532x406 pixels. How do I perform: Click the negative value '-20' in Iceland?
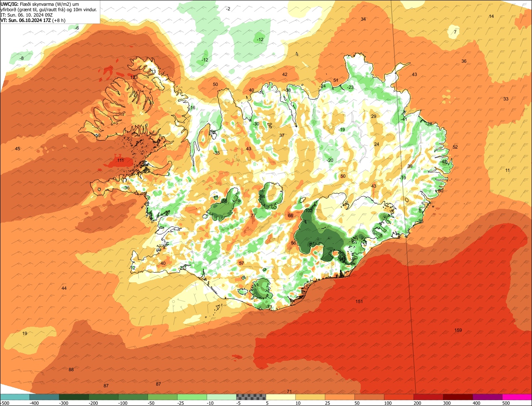click(x=330, y=160)
